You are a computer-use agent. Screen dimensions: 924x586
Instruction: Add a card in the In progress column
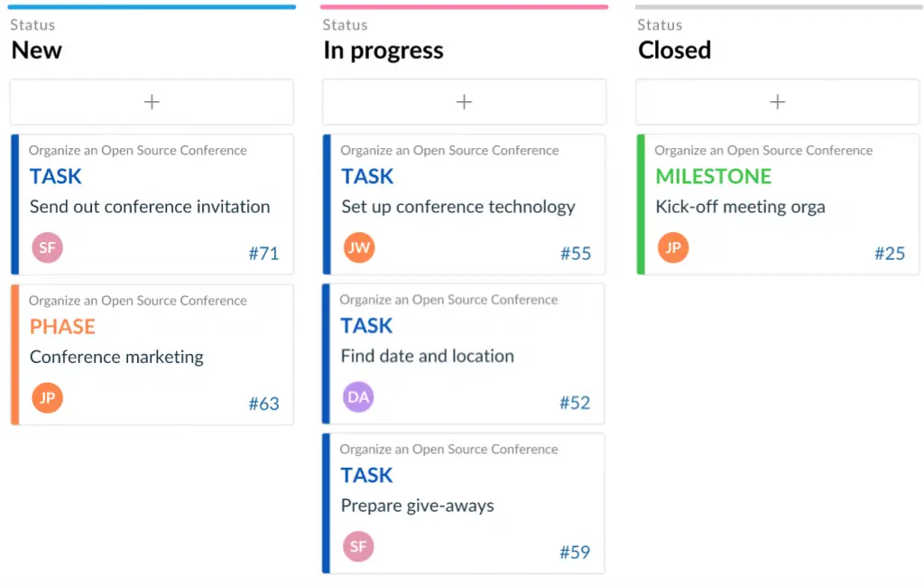(x=464, y=101)
